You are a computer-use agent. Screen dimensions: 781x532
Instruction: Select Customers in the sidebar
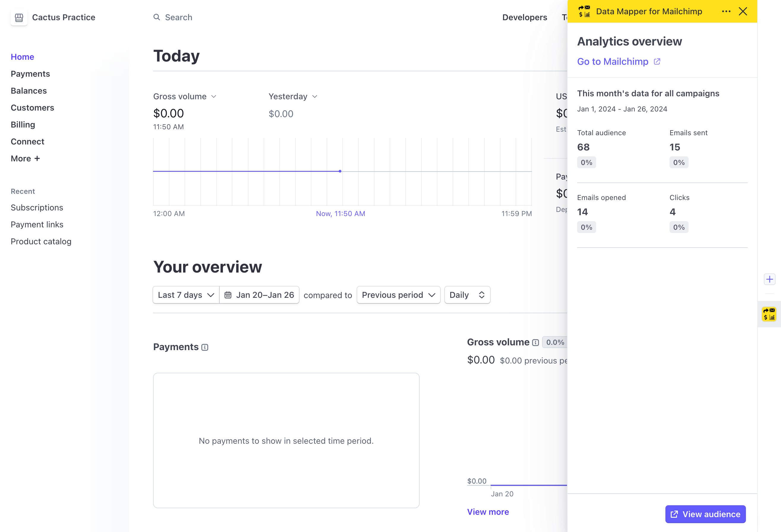pos(32,108)
